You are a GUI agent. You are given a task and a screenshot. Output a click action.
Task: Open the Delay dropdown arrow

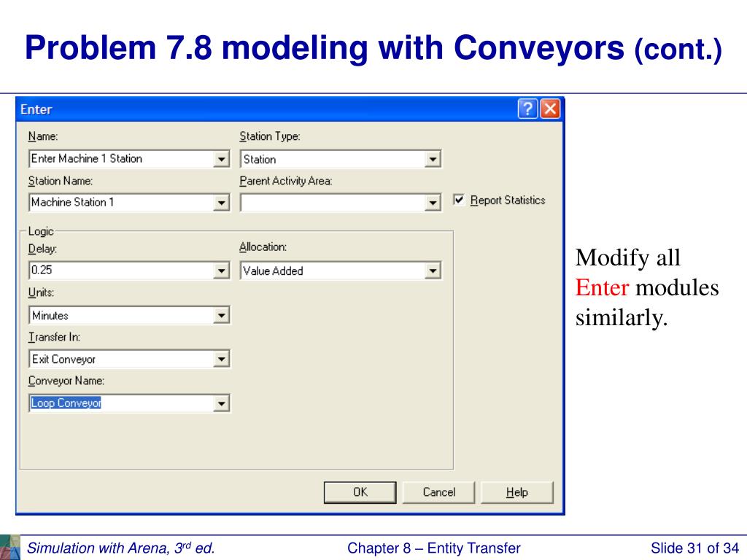(221, 271)
